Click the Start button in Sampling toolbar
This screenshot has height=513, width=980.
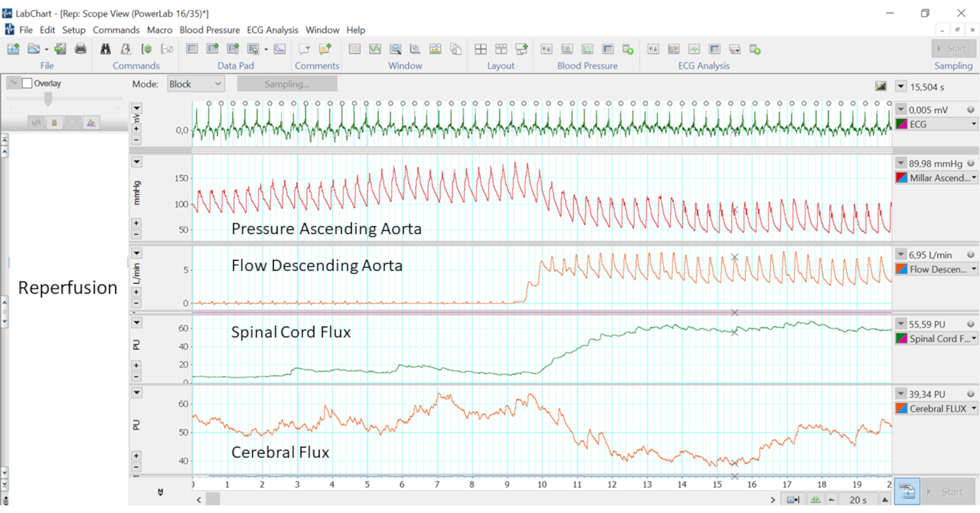coord(953,49)
